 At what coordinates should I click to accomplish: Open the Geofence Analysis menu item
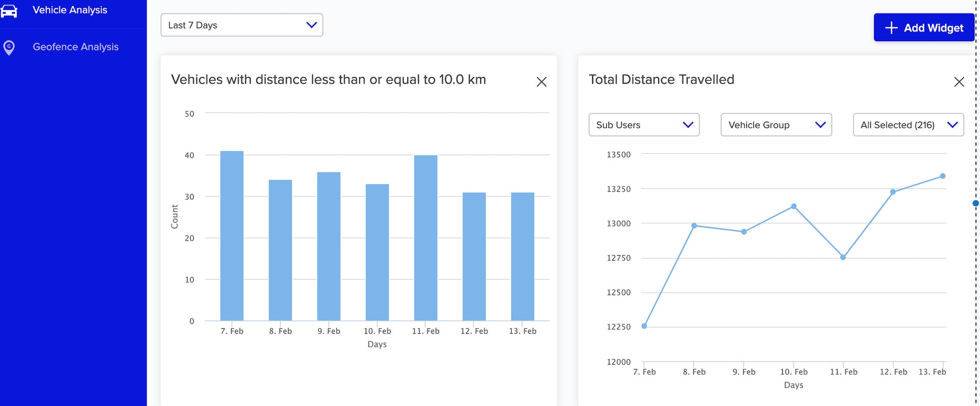(75, 47)
